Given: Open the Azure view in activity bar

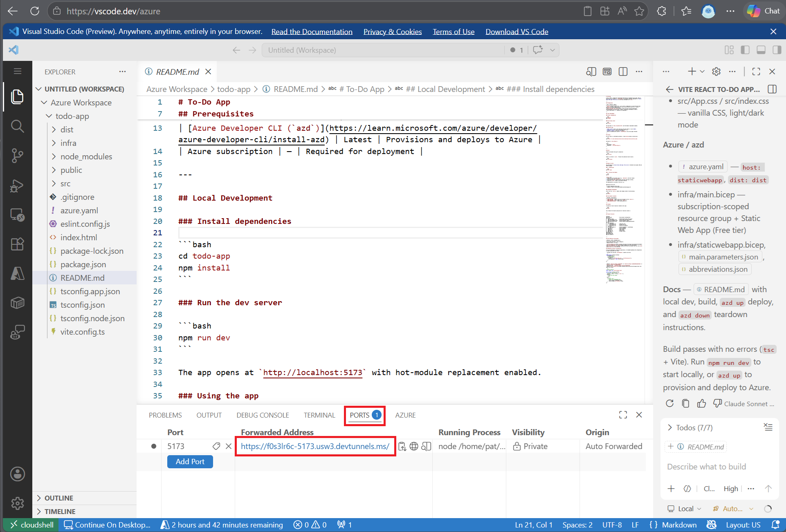Looking at the screenshot, I should pyautogui.click(x=17, y=273).
